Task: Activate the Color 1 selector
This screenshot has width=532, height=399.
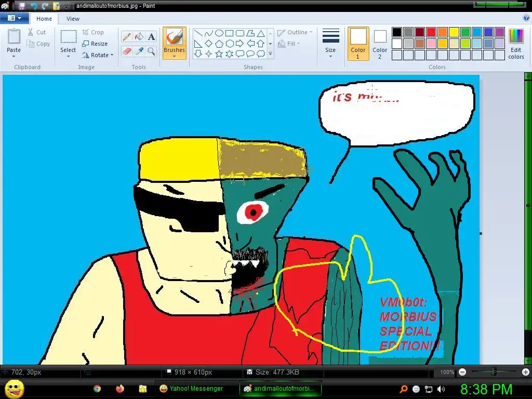Action: click(358, 44)
